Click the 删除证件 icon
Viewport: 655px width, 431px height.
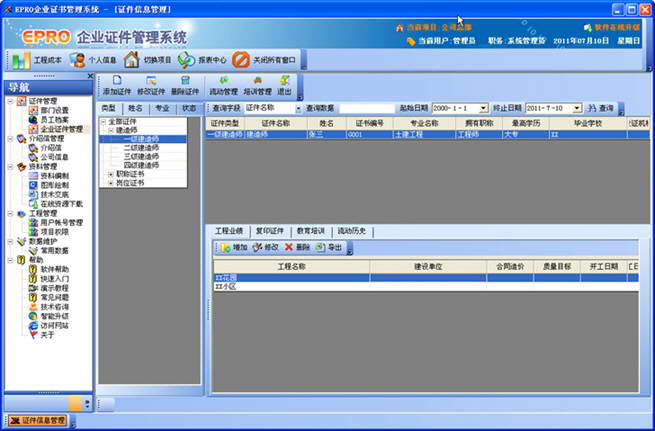pos(185,81)
